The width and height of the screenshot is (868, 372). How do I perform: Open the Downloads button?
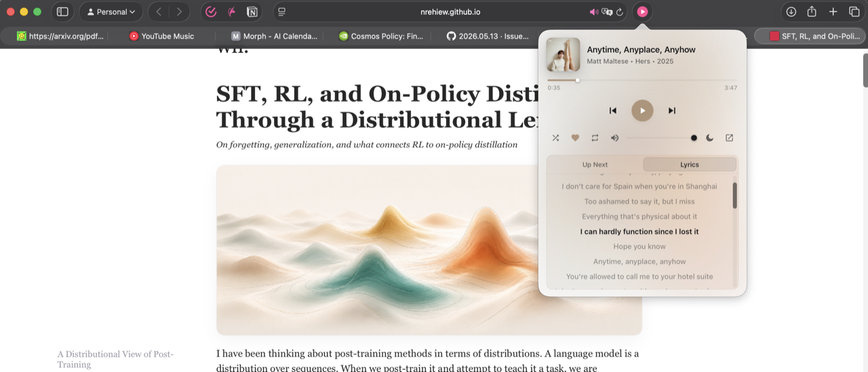pyautogui.click(x=791, y=12)
